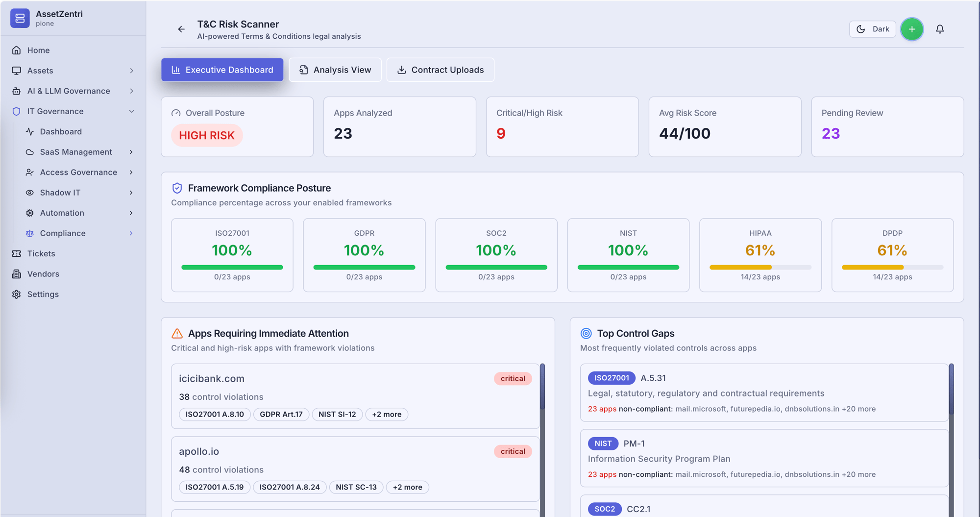
Task: Switch to the Analysis View tab
Action: 335,70
